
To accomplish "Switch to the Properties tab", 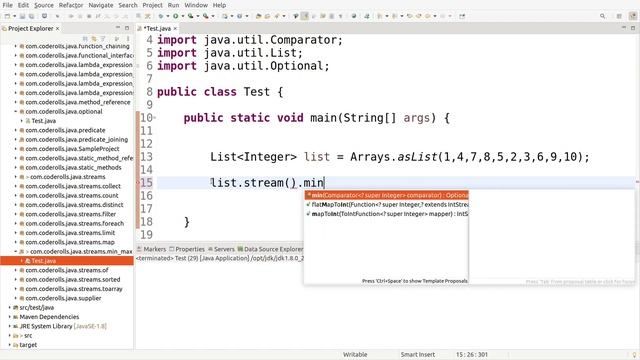I will (187, 249).
